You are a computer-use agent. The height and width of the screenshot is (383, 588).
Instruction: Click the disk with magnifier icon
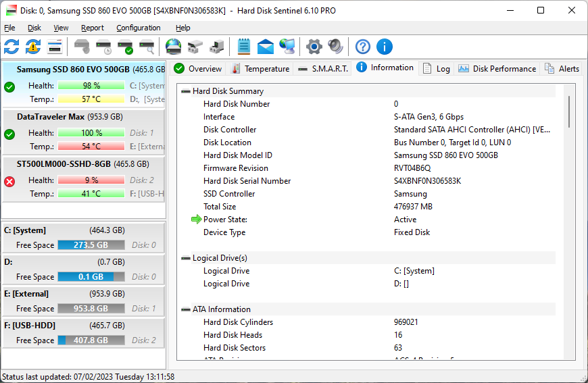click(x=147, y=47)
